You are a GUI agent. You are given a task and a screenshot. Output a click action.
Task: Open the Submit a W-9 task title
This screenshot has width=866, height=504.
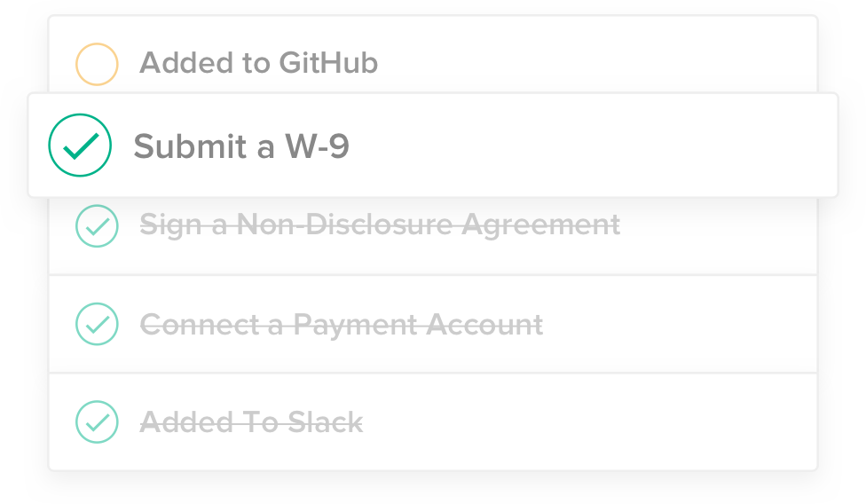[241, 146]
